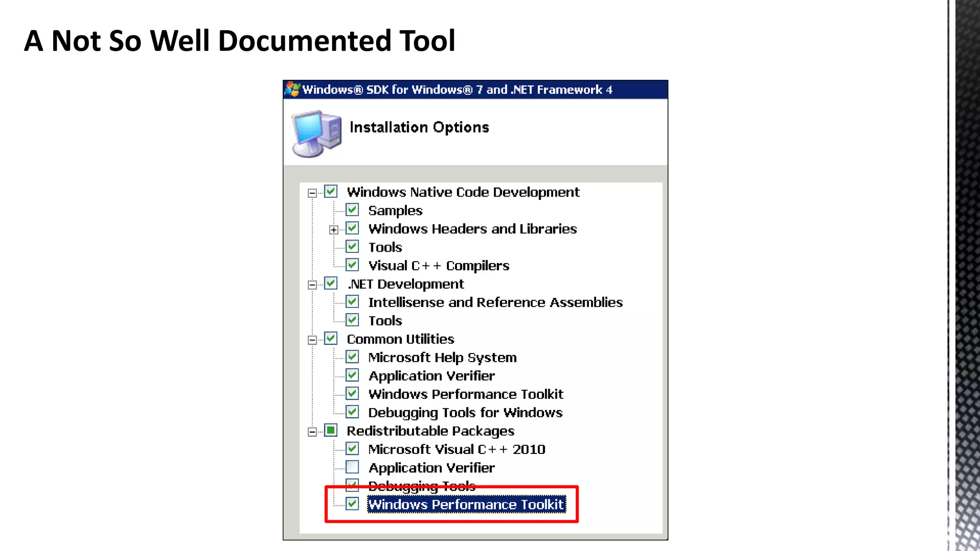Uncheck Application Verifier under Common Utilities
Viewport: 980px width, 551px height.
(x=352, y=375)
